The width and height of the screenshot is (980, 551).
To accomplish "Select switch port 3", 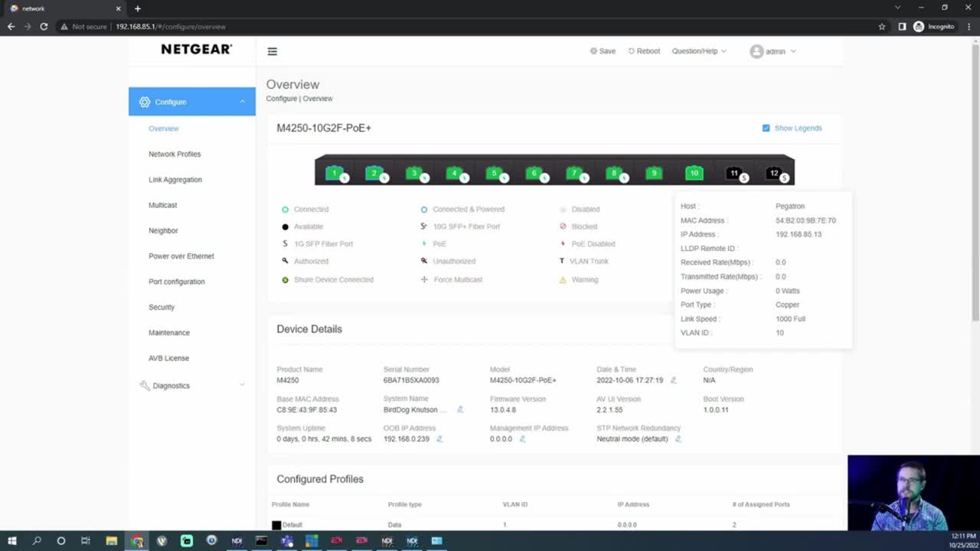I will [x=414, y=173].
